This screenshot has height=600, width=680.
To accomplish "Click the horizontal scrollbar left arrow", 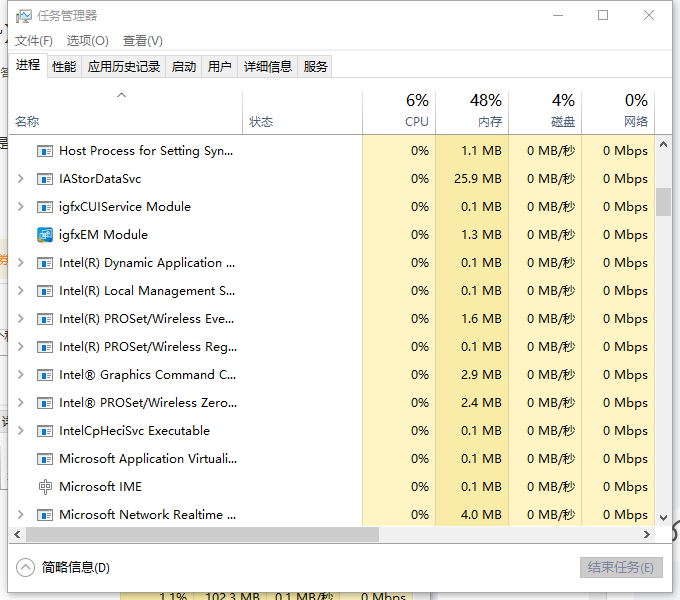I will pos(17,535).
